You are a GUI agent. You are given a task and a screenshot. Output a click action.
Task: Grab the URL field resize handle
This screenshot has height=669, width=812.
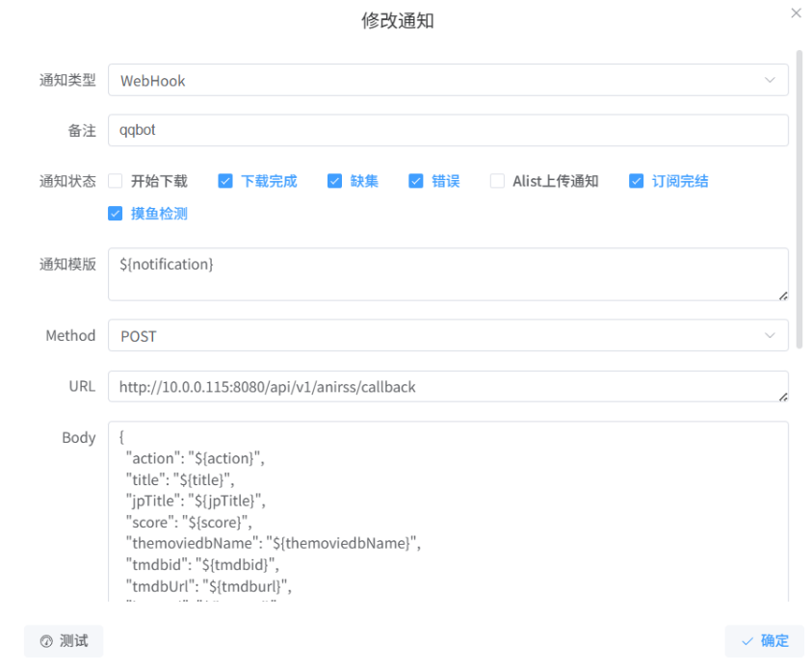coord(783,397)
